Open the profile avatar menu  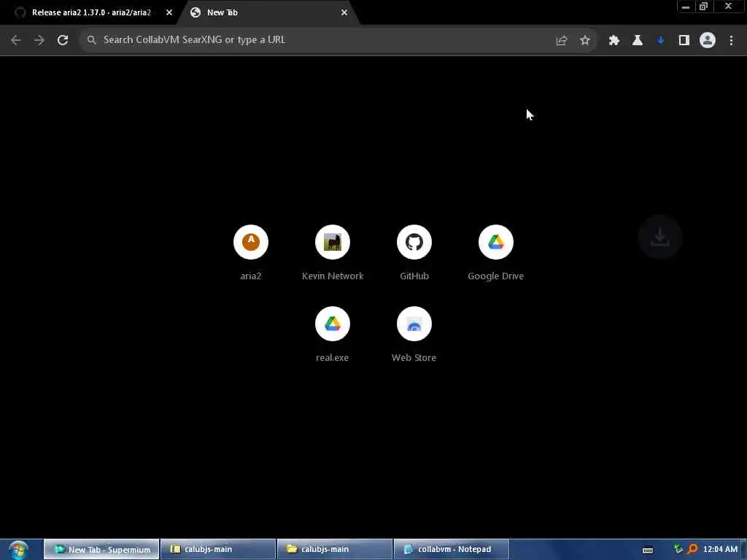(x=708, y=41)
